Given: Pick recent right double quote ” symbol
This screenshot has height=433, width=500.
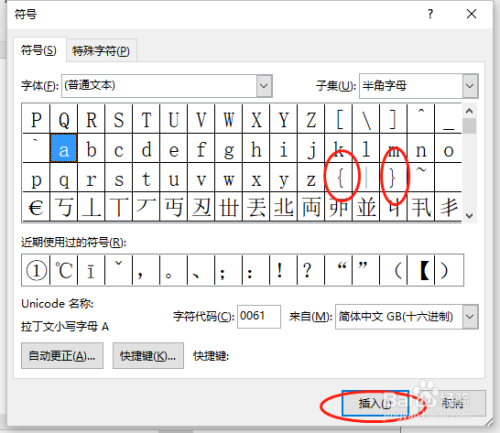Looking at the screenshot, I should pos(366,270).
